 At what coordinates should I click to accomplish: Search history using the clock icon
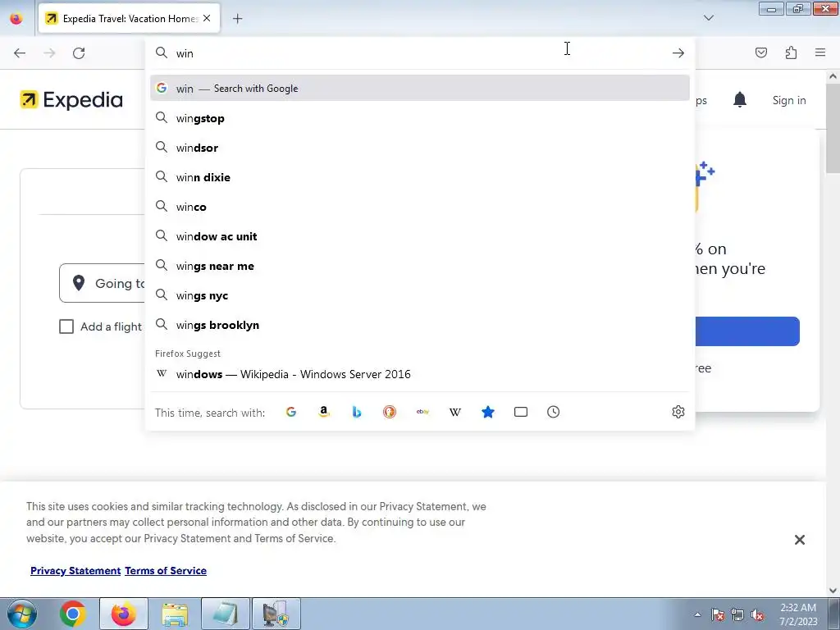click(554, 412)
